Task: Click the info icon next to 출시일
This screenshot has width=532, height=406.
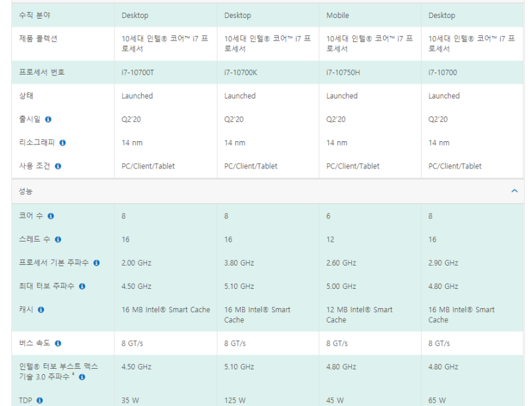Action: point(48,120)
